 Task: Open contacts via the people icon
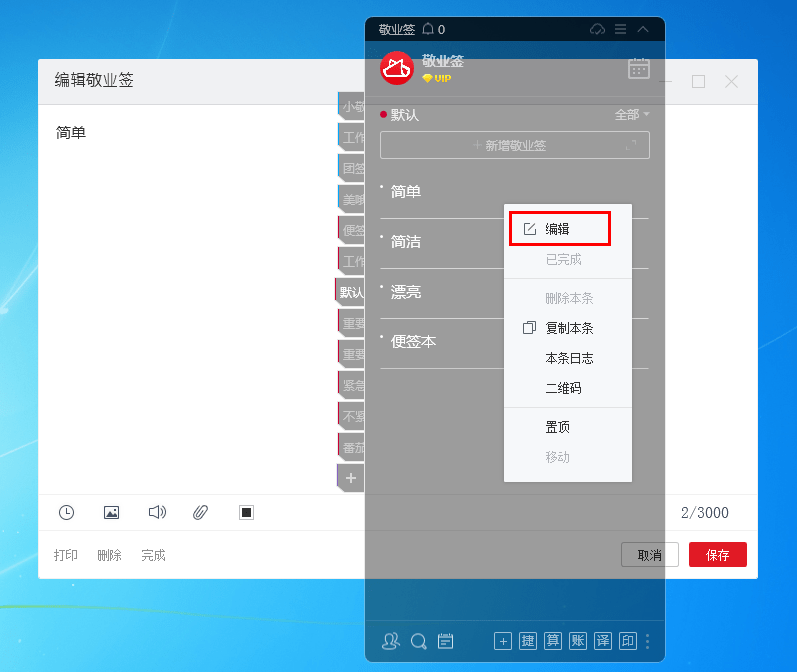pos(391,641)
